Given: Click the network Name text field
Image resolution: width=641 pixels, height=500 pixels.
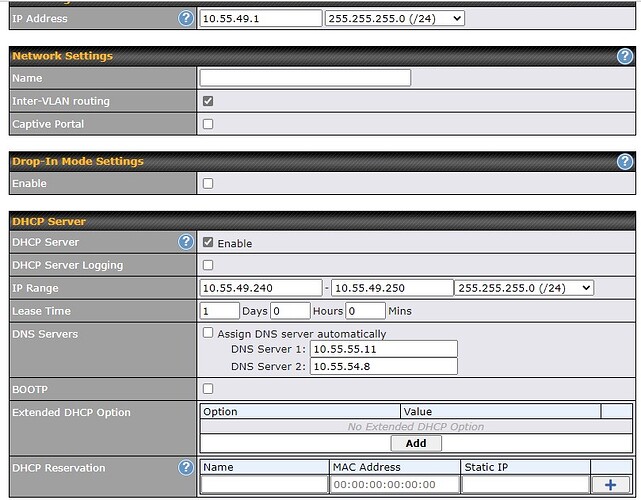Looking at the screenshot, I should point(305,78).
